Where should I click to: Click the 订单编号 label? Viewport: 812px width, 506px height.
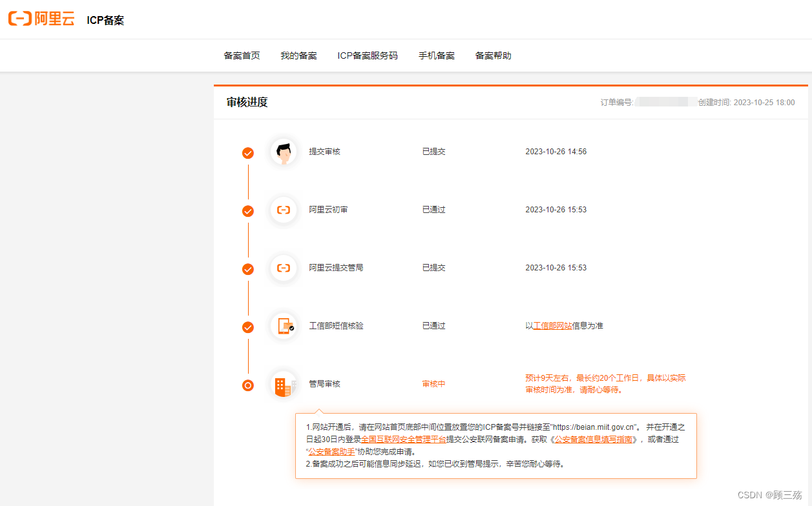(x=617, y=103)
